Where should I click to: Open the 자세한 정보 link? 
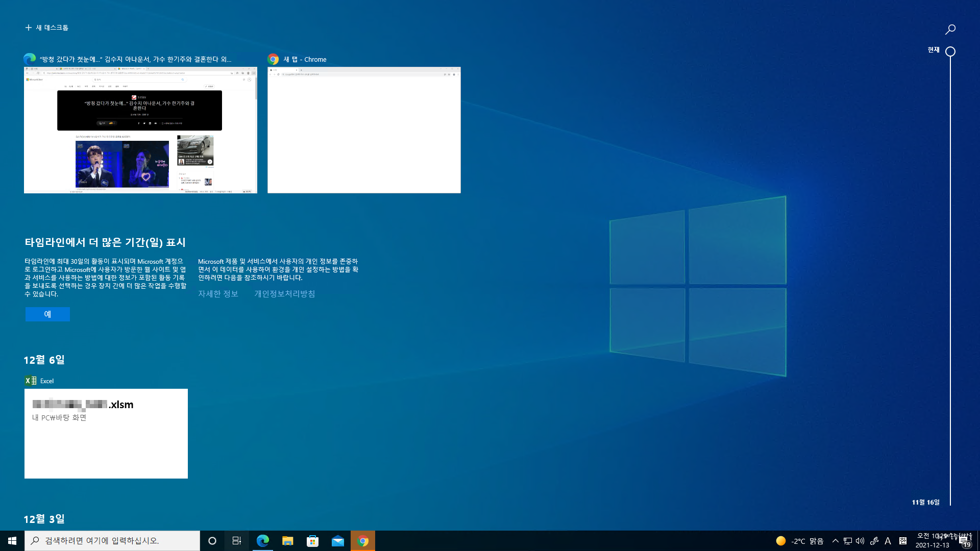[x=218, y=294]
